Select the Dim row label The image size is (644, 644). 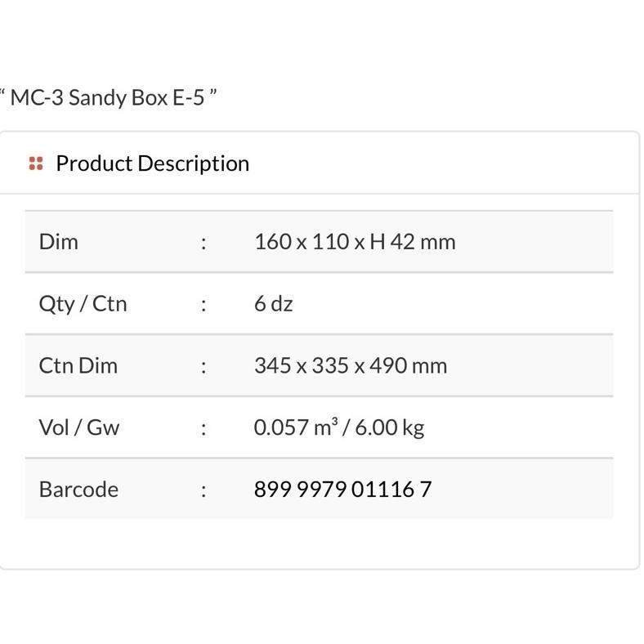pyautogui.click(x=58, y=242)
